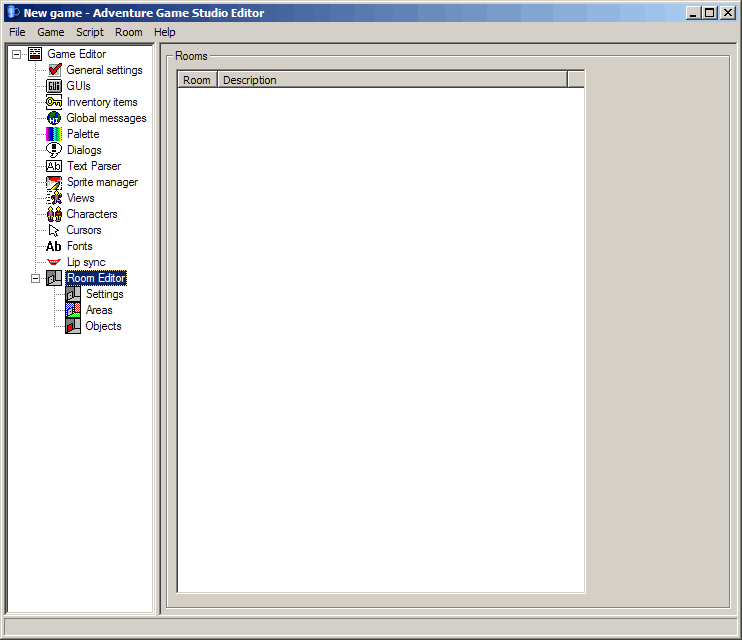Select the Palette label in tree
Screen dimensions: 742x640
pos(83,134)
